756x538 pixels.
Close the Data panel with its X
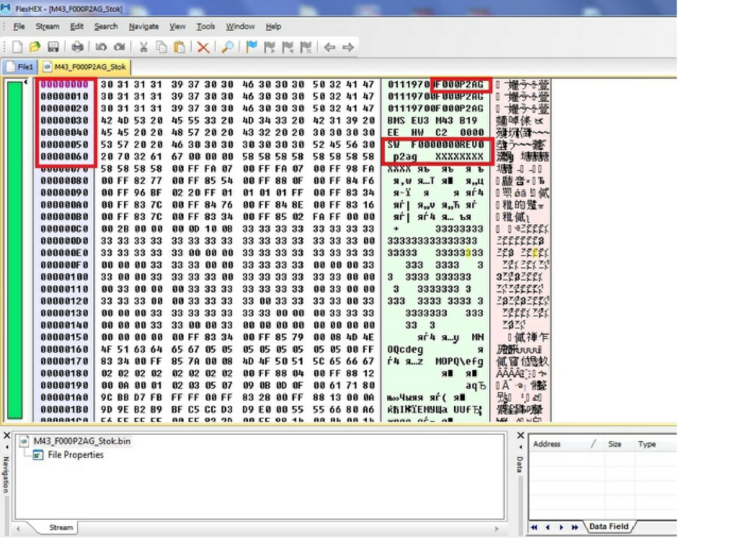pos(521,435)
